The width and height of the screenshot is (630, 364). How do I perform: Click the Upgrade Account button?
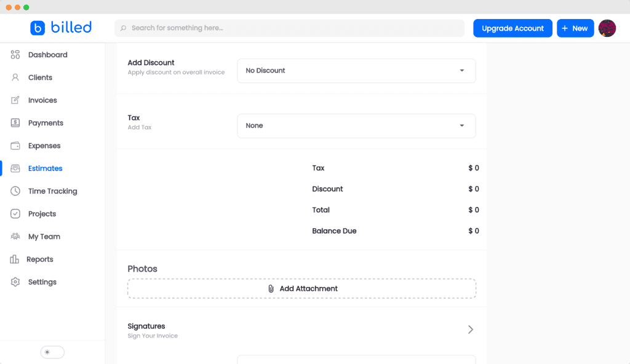tap(512, 28)
